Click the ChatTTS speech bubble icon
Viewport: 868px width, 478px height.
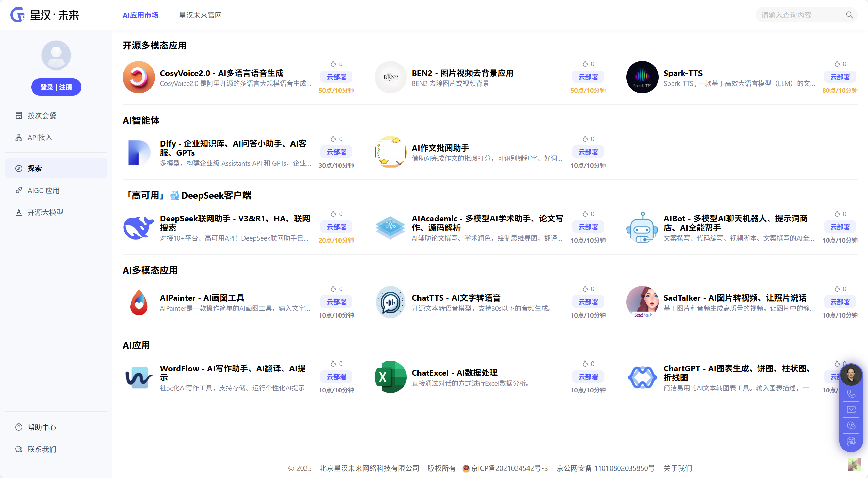[x=391, y=302]
